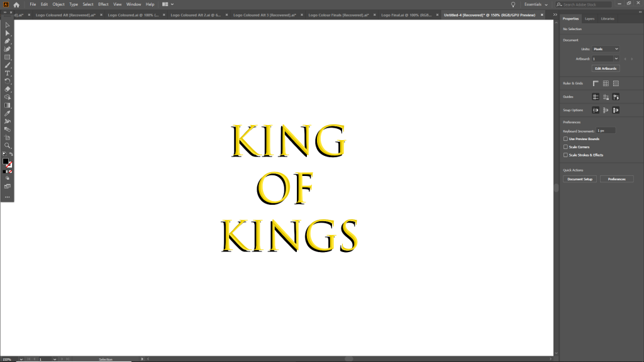Switch to the Layers panel tab

(x=589, y=19)
